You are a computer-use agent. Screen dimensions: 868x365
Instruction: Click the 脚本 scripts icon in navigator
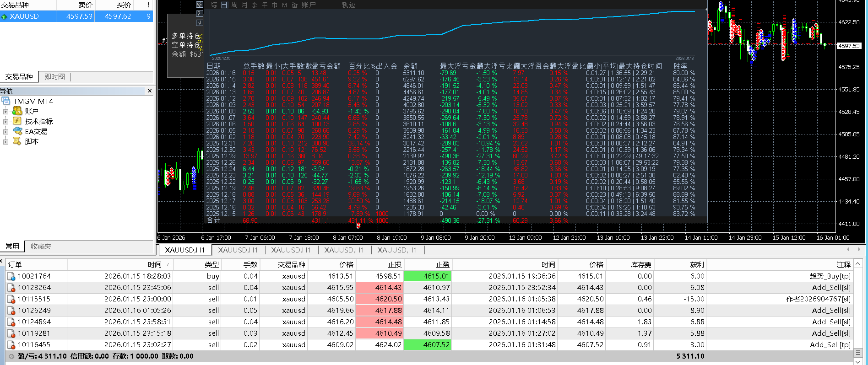coord(17,141)
